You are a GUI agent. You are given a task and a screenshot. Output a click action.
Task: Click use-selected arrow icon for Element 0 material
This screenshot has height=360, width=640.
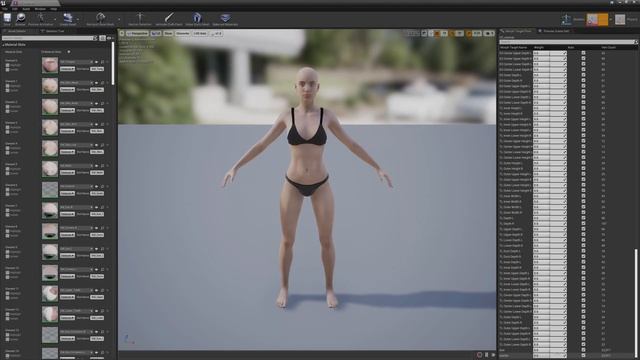[96, 62]
